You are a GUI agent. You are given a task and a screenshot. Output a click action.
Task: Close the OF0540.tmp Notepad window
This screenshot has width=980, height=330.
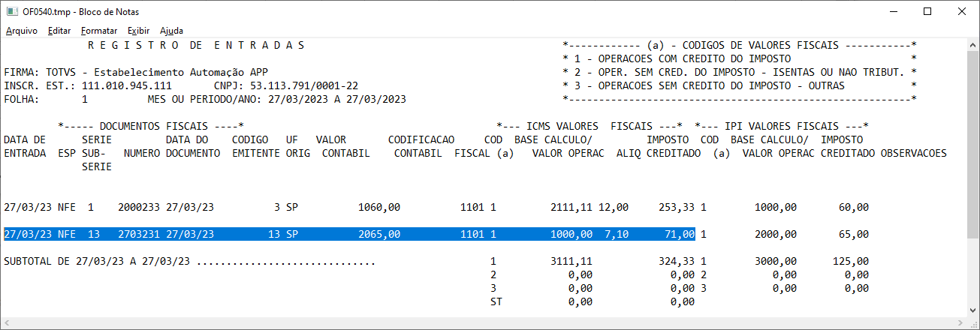click(x=962, y=12)
